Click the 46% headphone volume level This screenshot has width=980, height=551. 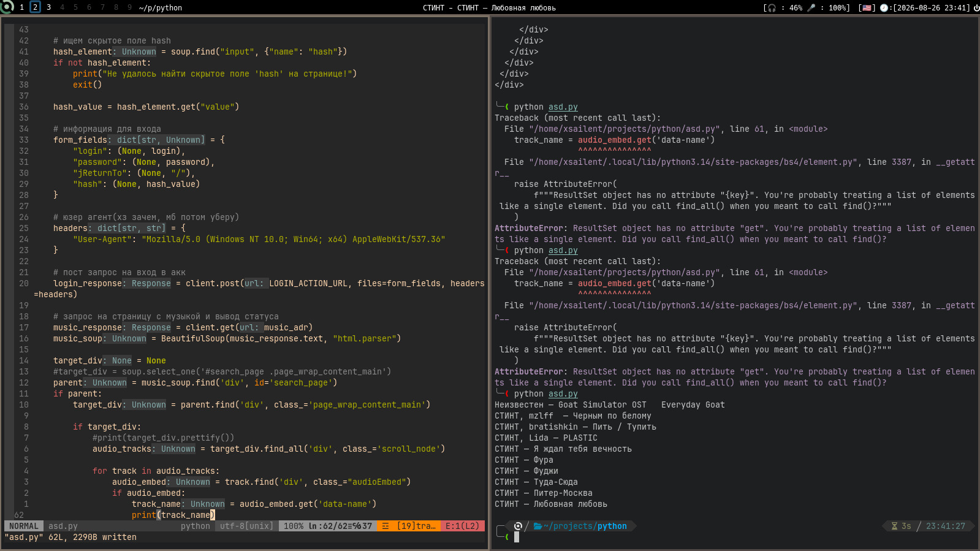coord(796,8)
